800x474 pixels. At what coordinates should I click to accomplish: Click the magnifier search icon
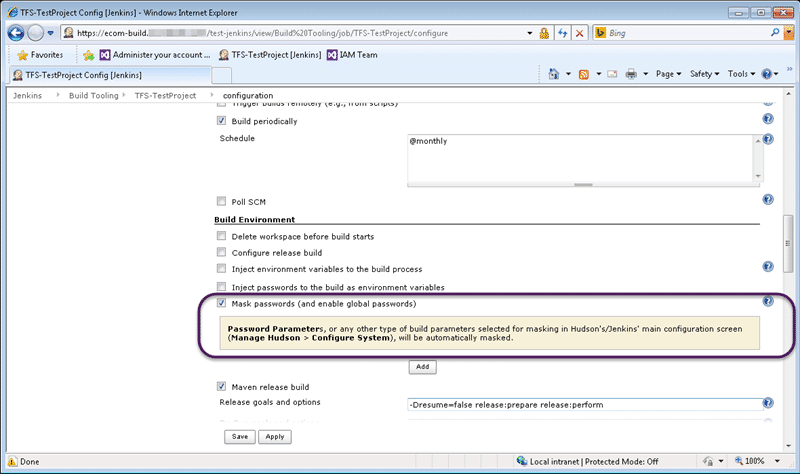[775, 33]
